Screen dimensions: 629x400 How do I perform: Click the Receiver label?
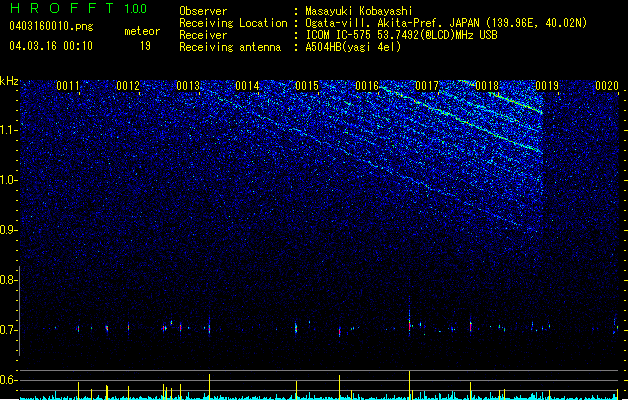tap(203, 35)
